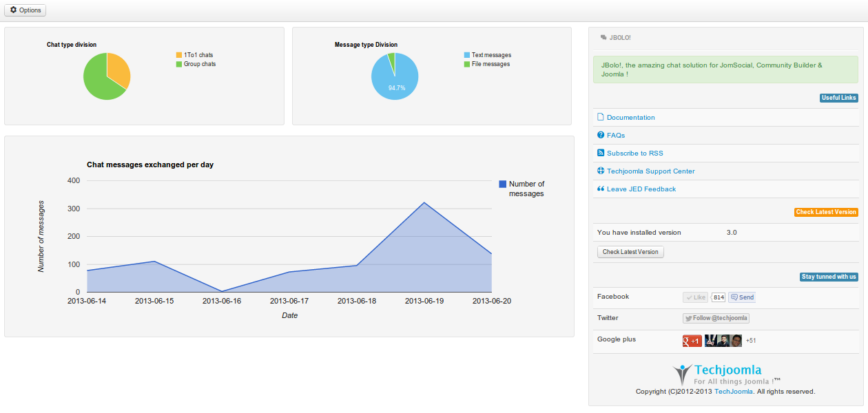The image size is (868, 413).
Task: Click the orange 1To1 chats legend swatch
Action: [179, 55]
